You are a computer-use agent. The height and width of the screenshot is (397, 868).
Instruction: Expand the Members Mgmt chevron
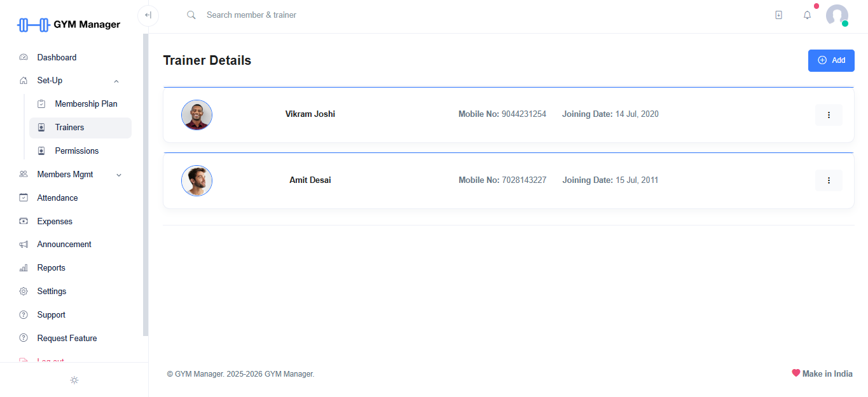[x=119, y=175]
